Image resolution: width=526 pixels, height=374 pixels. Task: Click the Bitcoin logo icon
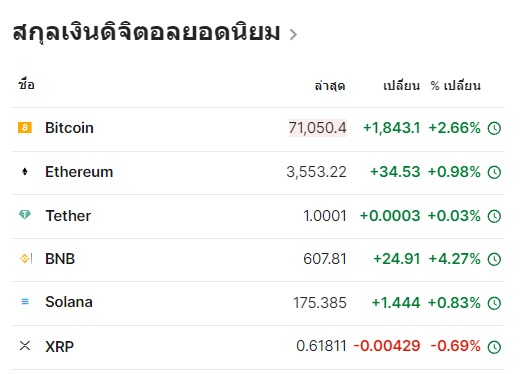point(25,128)
